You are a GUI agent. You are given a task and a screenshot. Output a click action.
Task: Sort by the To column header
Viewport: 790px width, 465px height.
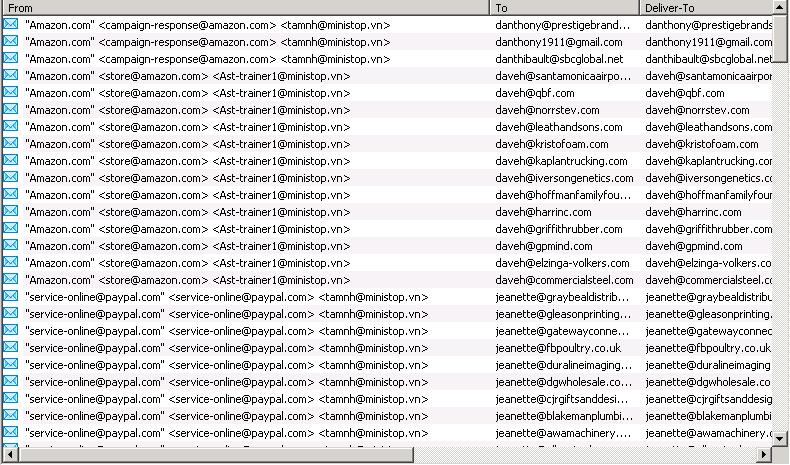click(x=564, y=8)
